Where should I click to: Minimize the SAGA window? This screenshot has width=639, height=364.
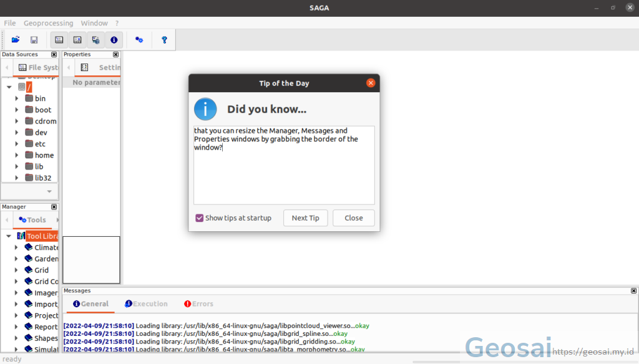[596, 7]
